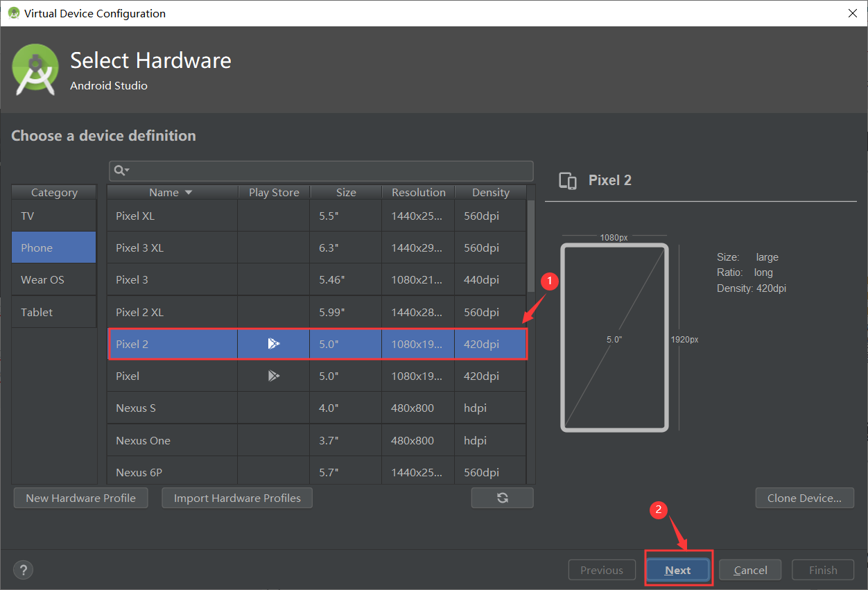Click the Next button
Viewport: 868px width, 590px height.
coord(677,569)
